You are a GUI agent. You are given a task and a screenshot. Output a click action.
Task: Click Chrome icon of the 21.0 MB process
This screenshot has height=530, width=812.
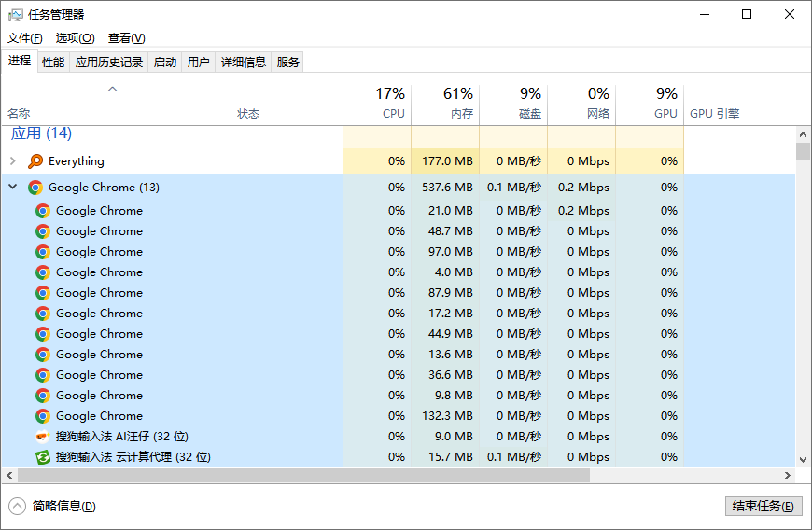tap(43, 211)
